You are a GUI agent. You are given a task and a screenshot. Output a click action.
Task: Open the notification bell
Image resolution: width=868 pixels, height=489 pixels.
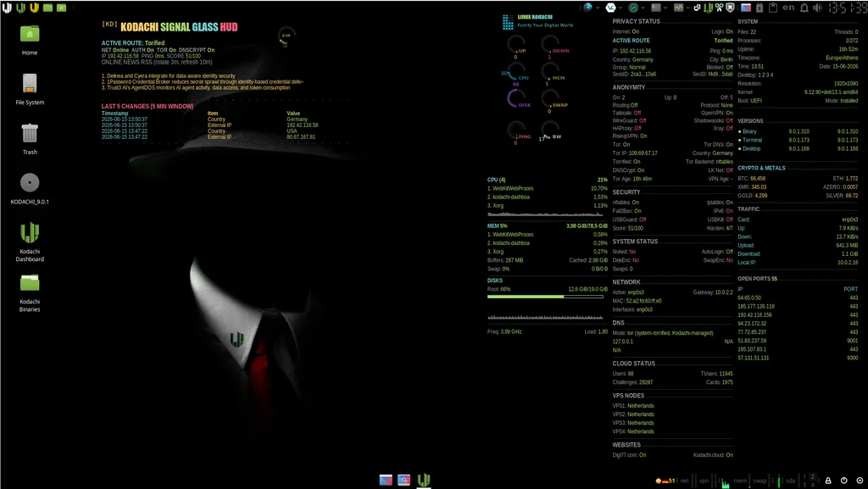click(804, 8)
